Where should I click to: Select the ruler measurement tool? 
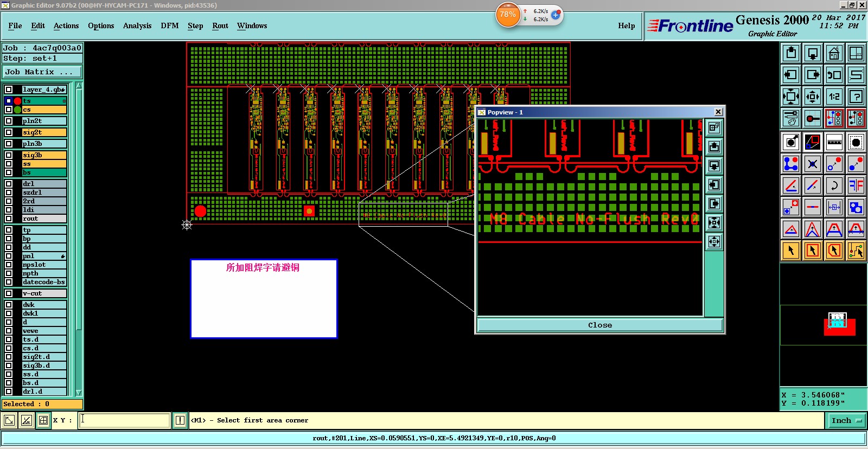(834, 142)
